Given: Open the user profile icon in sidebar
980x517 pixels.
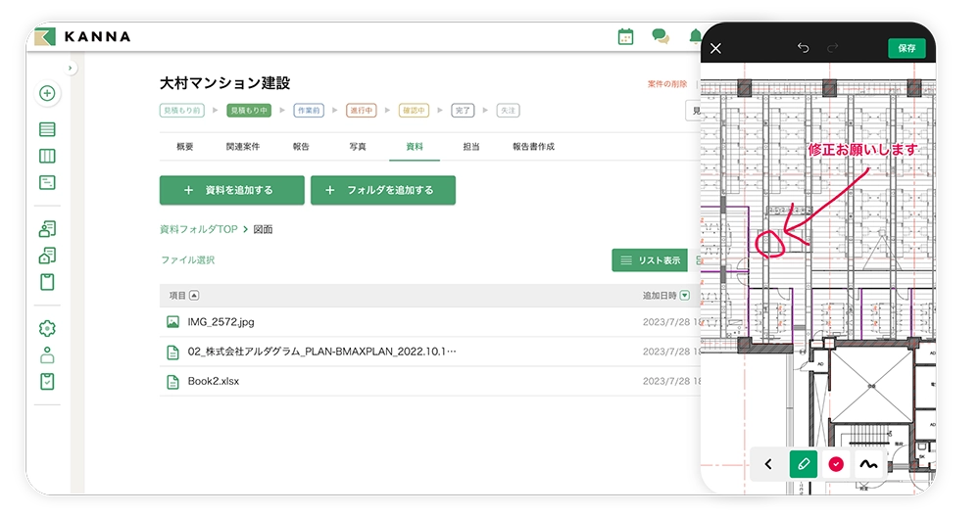Looking at the screenshot, I should [47, 355].
